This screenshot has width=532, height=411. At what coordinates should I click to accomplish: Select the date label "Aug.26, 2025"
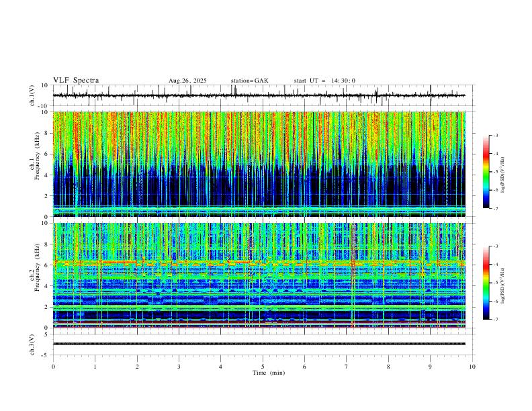187,81
